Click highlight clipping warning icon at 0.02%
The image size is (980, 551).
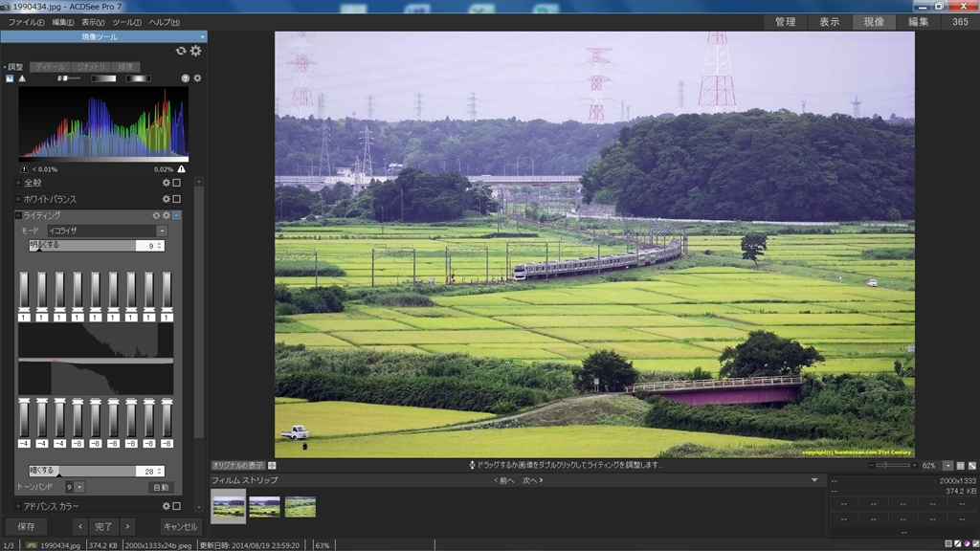pyautogui.click(x=181, y=169)
